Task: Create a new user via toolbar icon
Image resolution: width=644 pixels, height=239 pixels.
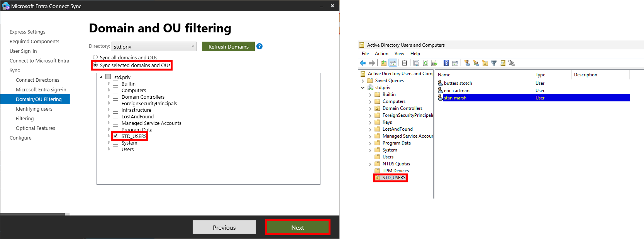Action: [467, 63]
